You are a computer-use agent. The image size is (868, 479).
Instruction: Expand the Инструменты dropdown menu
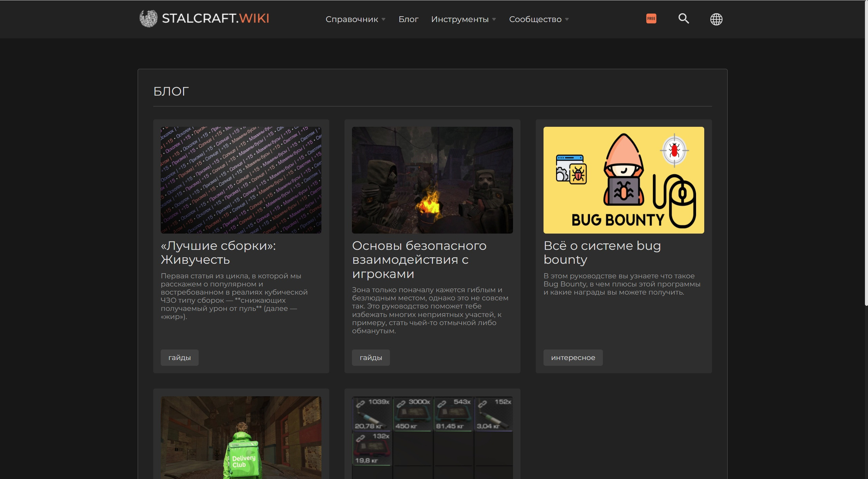[463, 19]
